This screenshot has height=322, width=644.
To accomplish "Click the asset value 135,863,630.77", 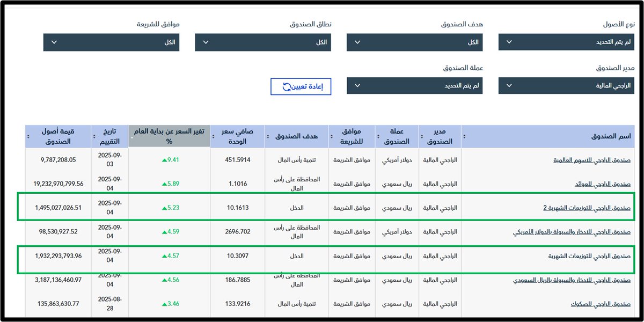I will 58,304.
